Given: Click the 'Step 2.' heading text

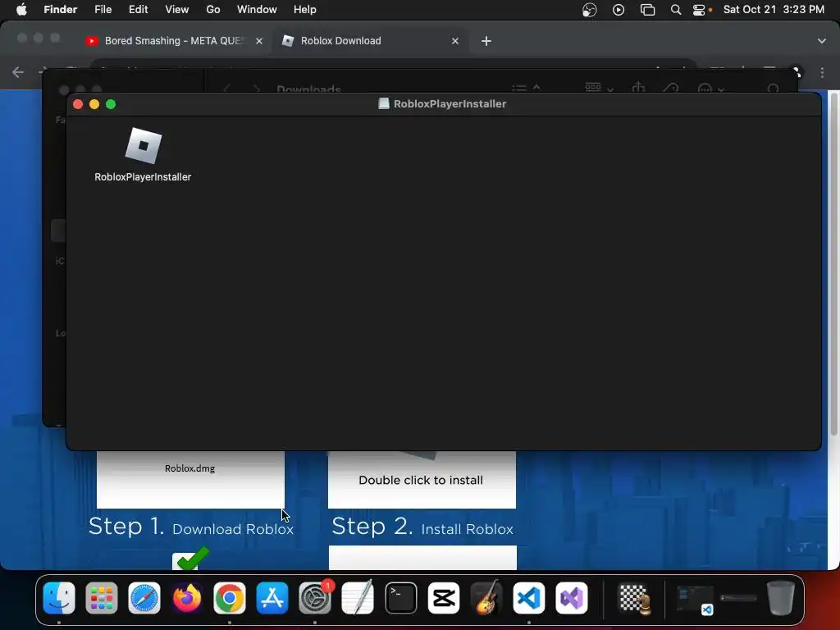Looking at the screenshot, I should click(x=372, y=527).
